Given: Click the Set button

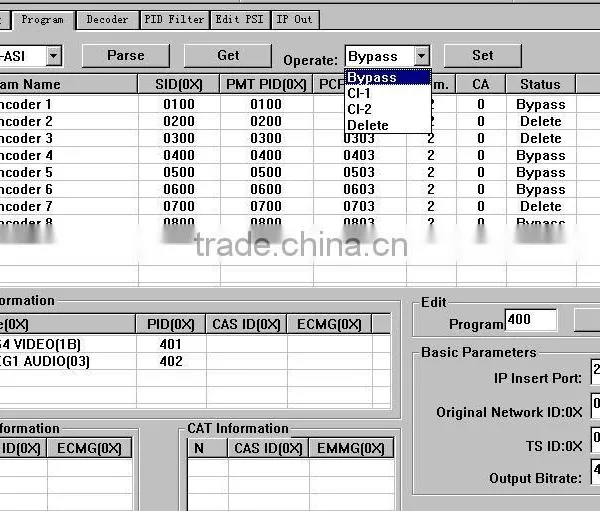Looking at the screenshot, I should [483, 56].
